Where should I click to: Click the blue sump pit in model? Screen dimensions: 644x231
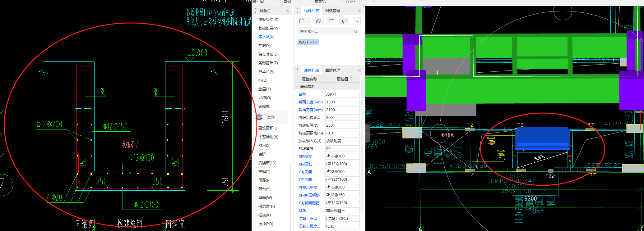pos(542,139)
